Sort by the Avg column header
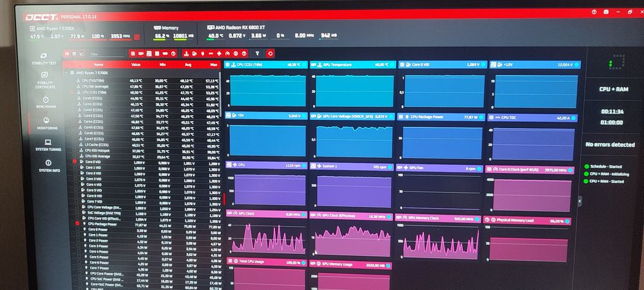644x290 pixels. point(188,64)
